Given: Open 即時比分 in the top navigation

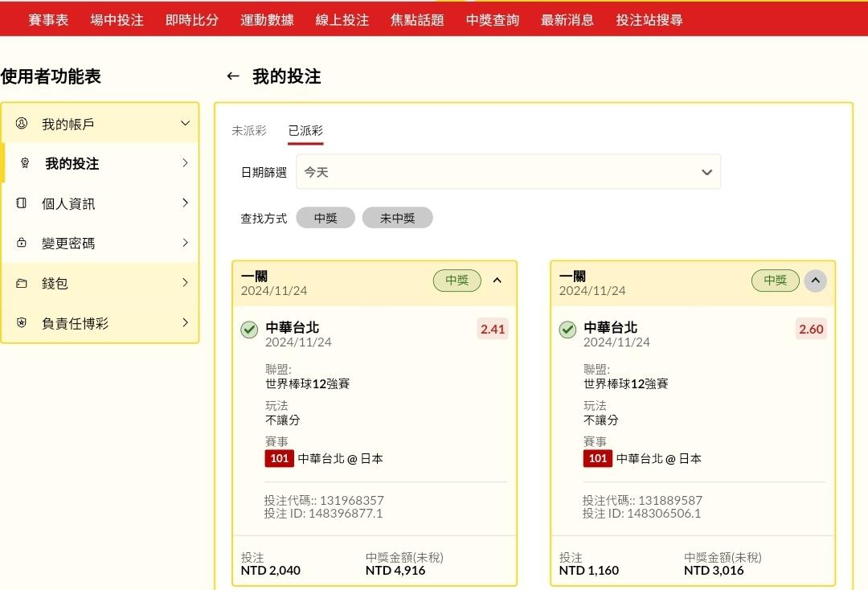Looking at the screenshot, I should click(x=192, y=20).
